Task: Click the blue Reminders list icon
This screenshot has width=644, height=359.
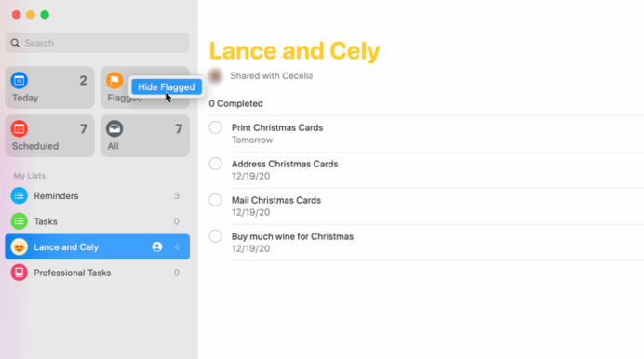Action: 20,195
